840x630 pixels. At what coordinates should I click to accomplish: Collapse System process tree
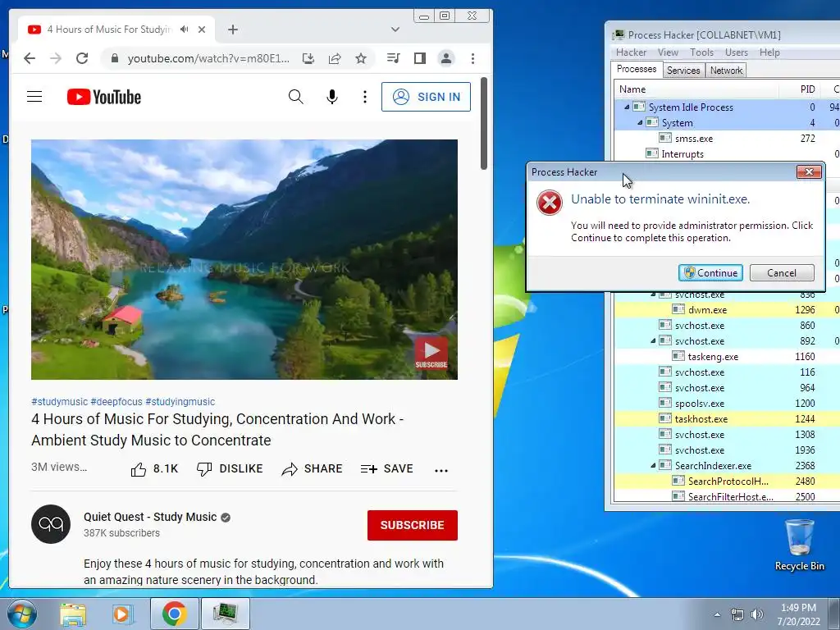point(640,123)
